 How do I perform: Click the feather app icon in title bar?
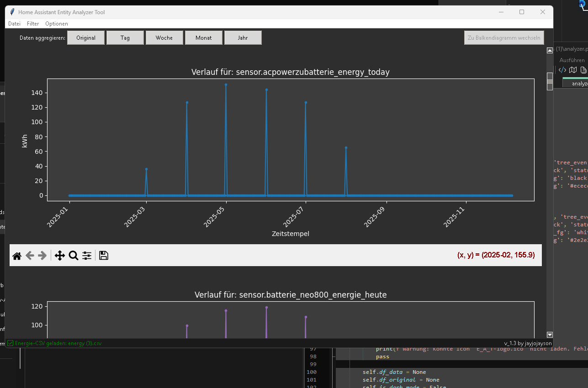12,12
